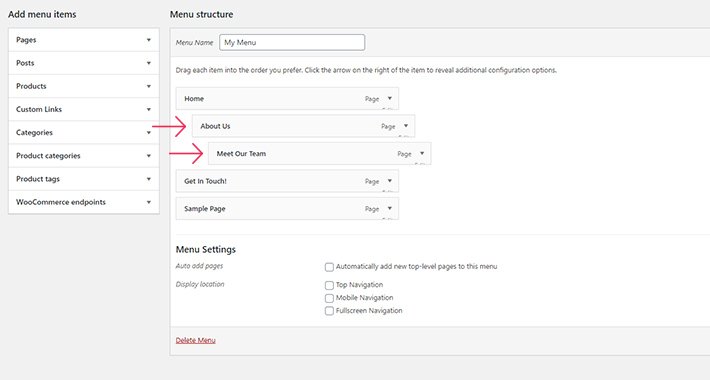Viewport: 710px width, 380px height.
Task: Open the Product tags section
Action: (x=84, y=179)
